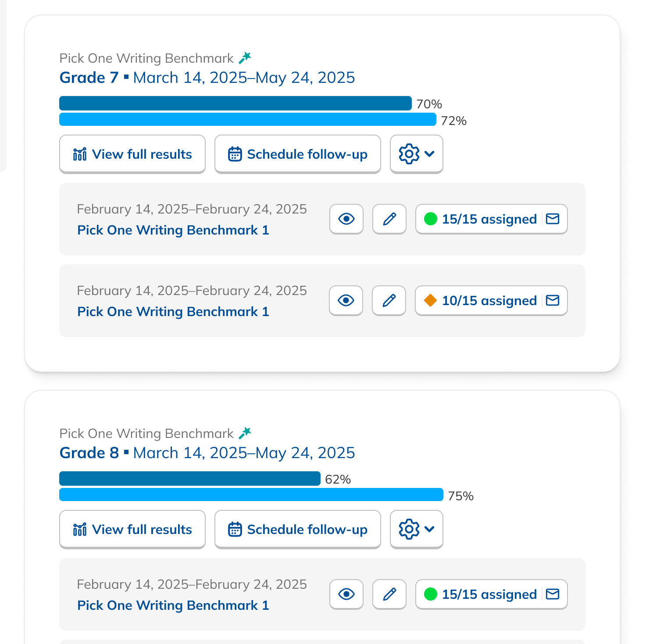Schedule follow-up for Grade 8
The width and height of the screenshot is (653, 644).
[298, 529]
